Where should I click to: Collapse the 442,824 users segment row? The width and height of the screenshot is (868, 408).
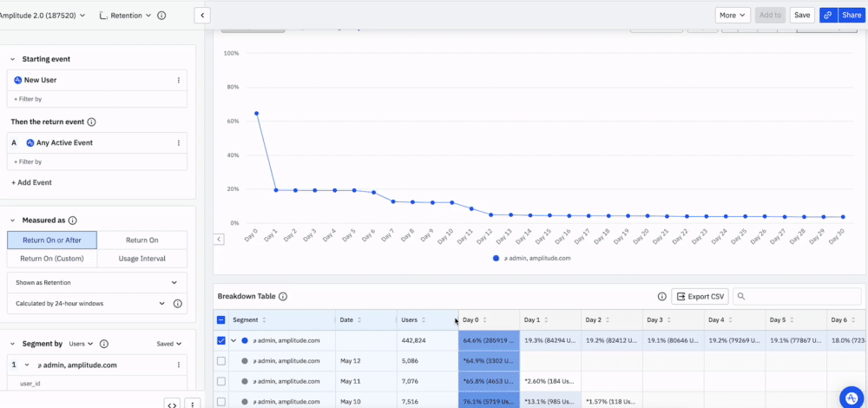click(x=233, y=340)
